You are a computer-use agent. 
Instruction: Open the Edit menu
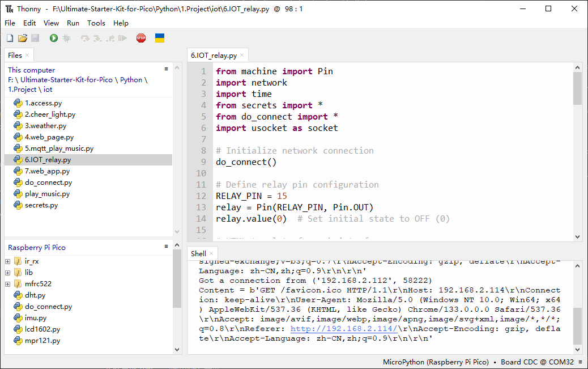29,23
